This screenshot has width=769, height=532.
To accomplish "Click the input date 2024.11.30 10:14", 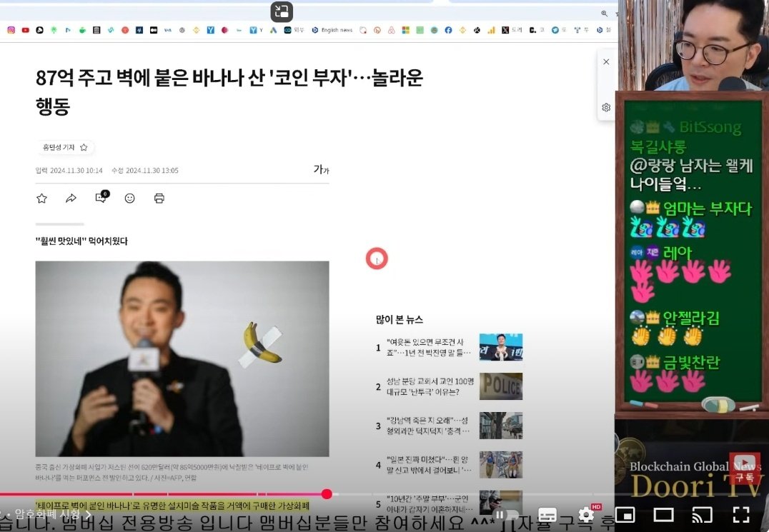I will pyautogui.click(x=76, y=171).
